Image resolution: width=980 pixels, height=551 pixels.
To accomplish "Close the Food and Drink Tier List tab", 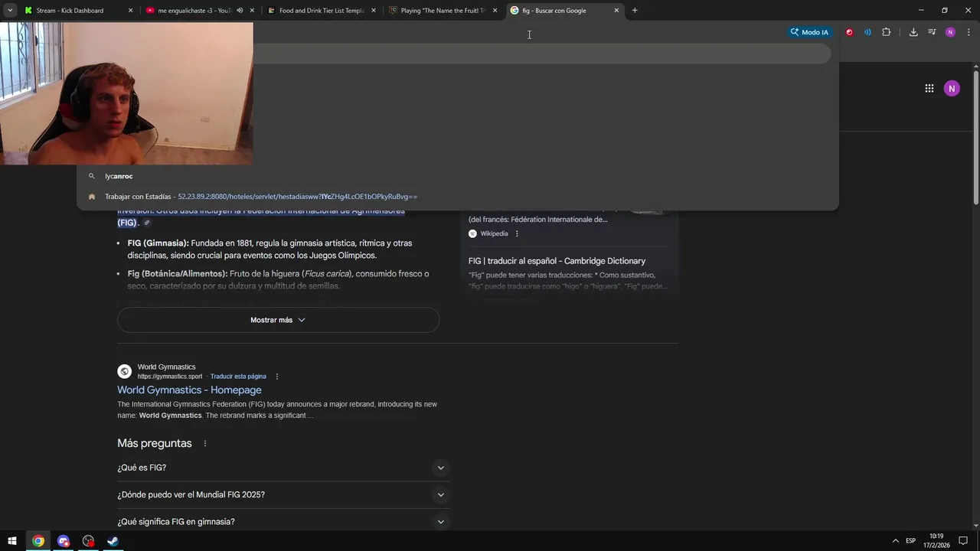I will point(374,11).
